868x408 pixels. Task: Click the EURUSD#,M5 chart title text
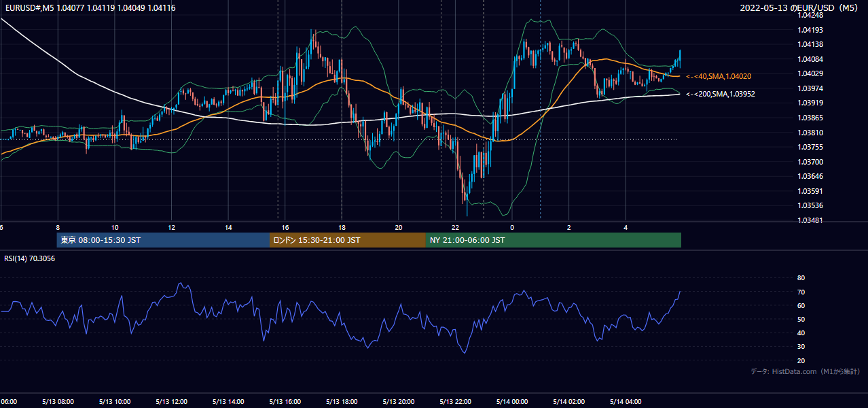[89, 8]
